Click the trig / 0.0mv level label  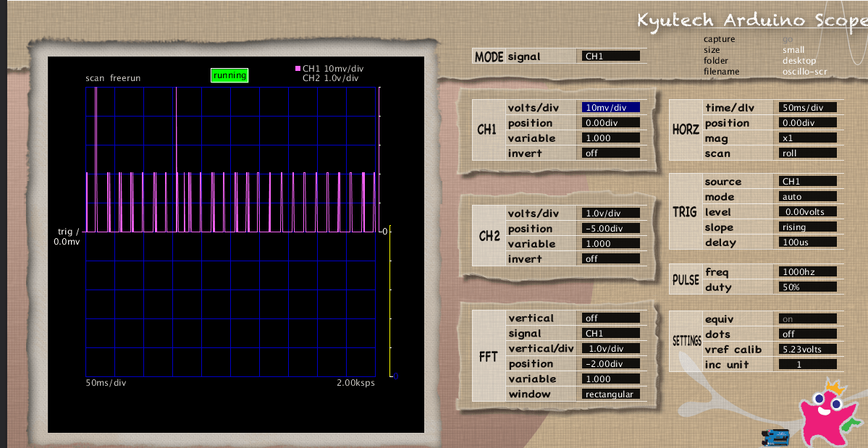click(x=67, y=236)
